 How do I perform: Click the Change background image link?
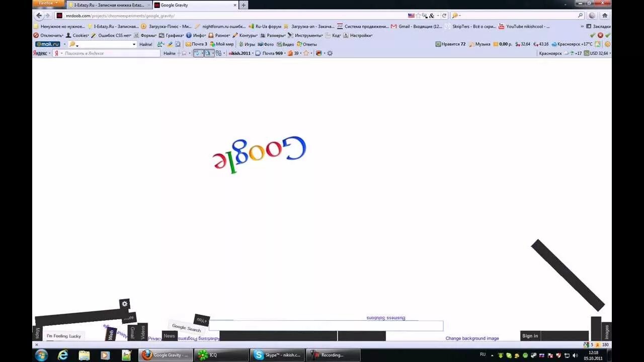click(x=472, y=338)
